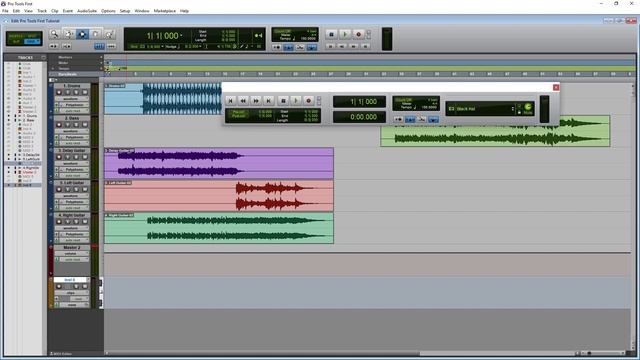Record-enable the 2. Bass track

59,124
